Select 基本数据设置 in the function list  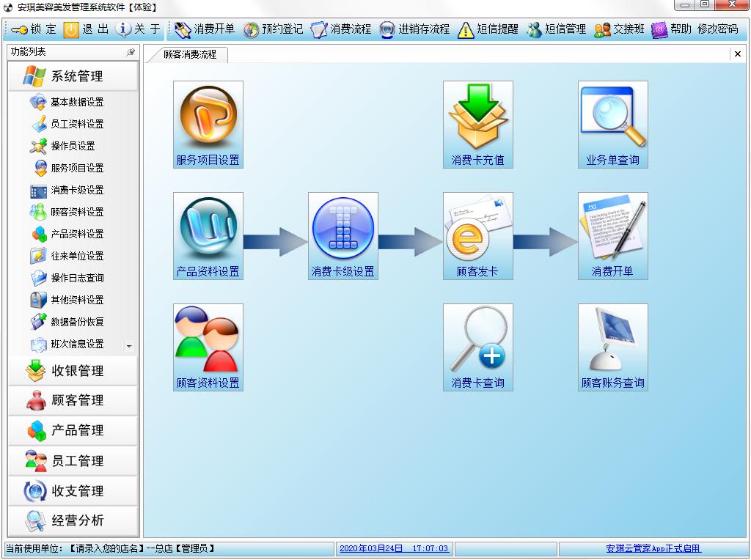click(x=67, y=102)
